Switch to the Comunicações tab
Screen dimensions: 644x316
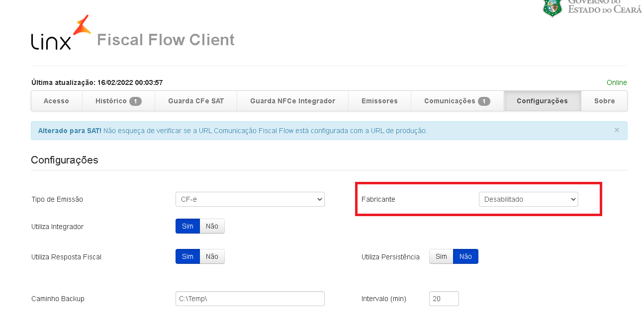(x=457, y=101)
